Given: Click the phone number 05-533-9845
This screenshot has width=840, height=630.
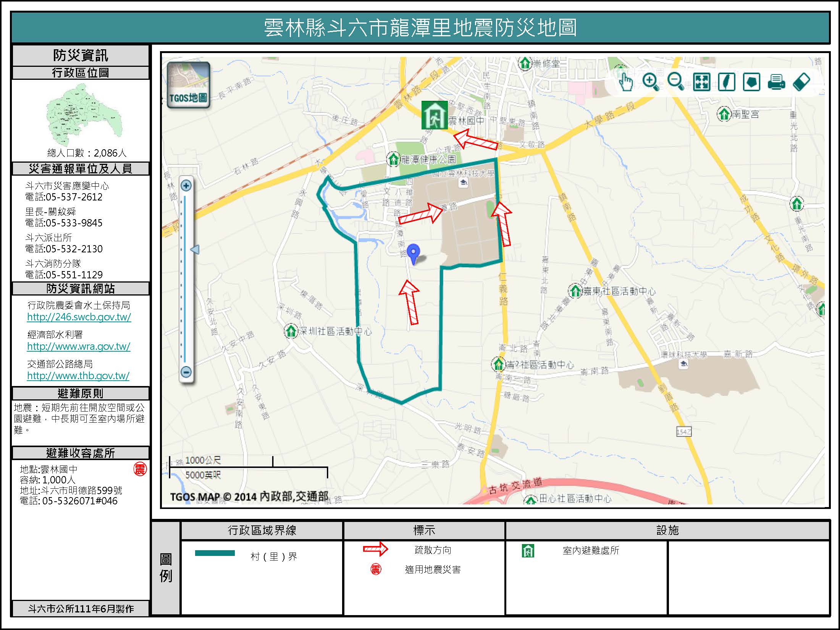Looking at the screenshot, I should (74, 223).
